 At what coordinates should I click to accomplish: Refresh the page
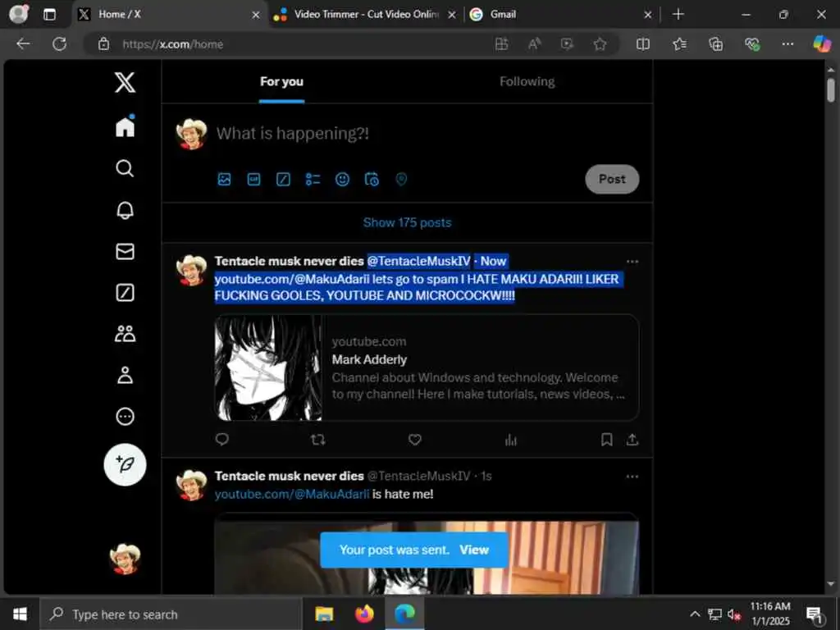coord(59,44)
